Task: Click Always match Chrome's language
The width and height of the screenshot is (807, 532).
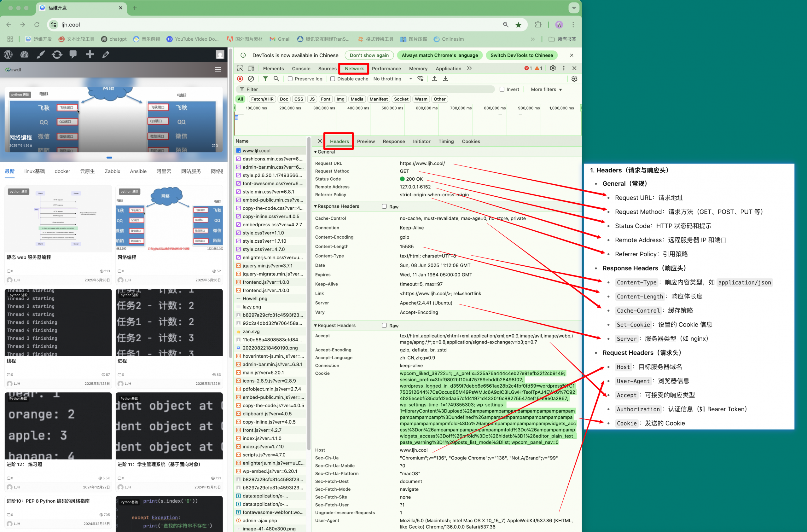Action: [439, 55]
